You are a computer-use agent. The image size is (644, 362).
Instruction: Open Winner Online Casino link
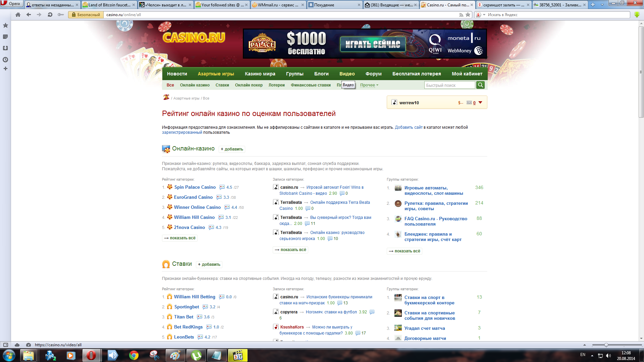pos(197,207)
